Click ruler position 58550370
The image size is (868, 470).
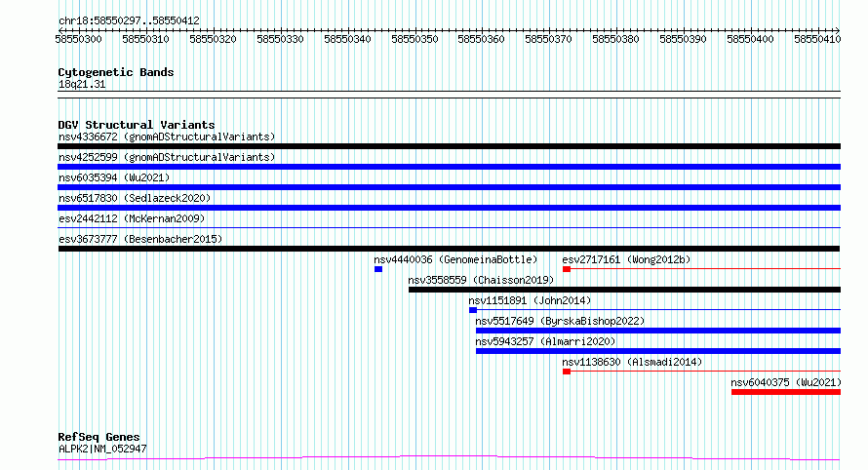(548, 39)
